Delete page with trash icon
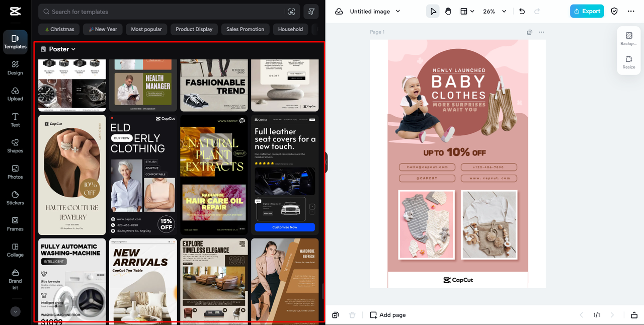The width and height of the screenshot is (644, 325). click(x=352, y=315)
